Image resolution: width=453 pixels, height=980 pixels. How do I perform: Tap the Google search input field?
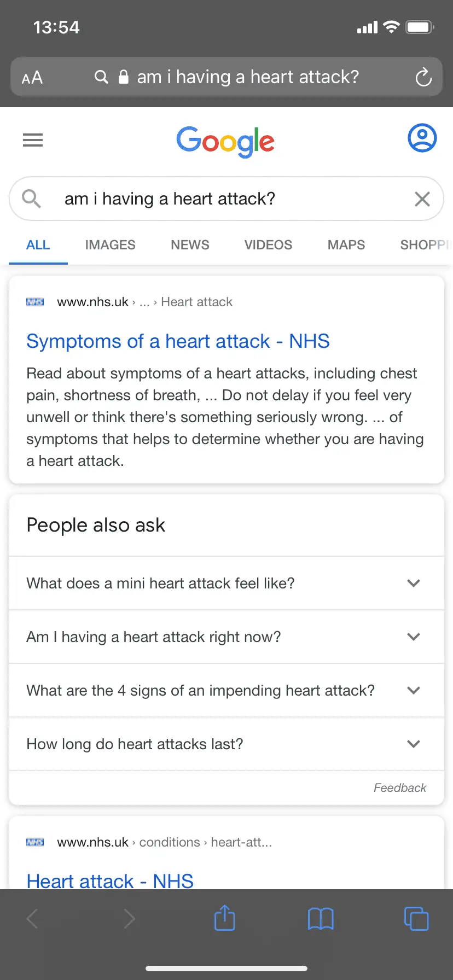(x=230, y=199)
